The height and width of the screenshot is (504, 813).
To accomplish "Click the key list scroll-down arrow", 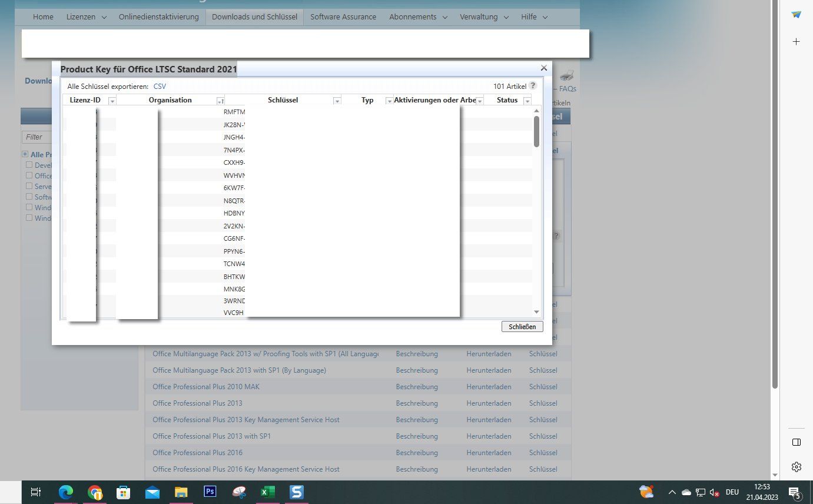I will (536, 312).
